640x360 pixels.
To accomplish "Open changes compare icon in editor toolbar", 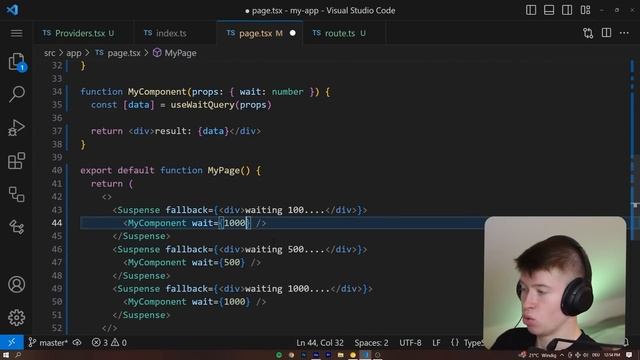I will [588, 33].
